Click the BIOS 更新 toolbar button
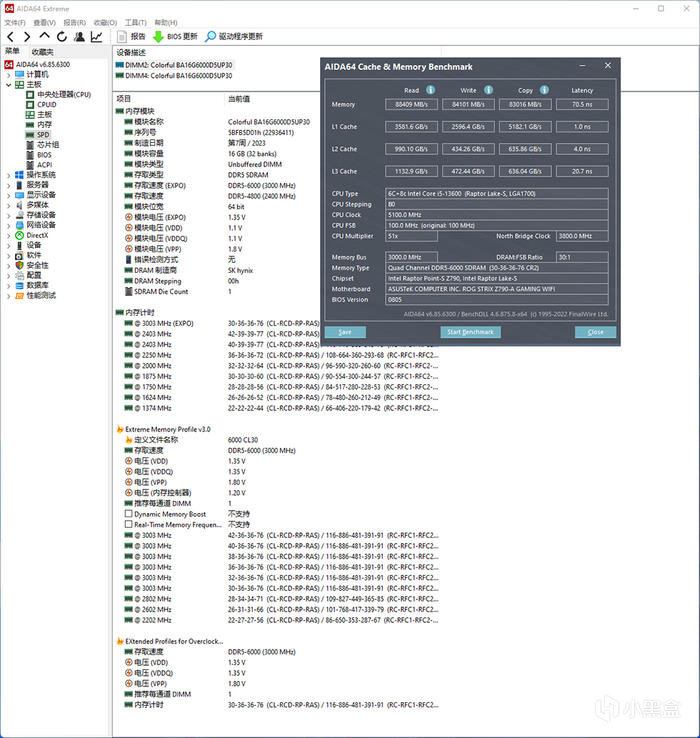 click(x=176, y=36)
